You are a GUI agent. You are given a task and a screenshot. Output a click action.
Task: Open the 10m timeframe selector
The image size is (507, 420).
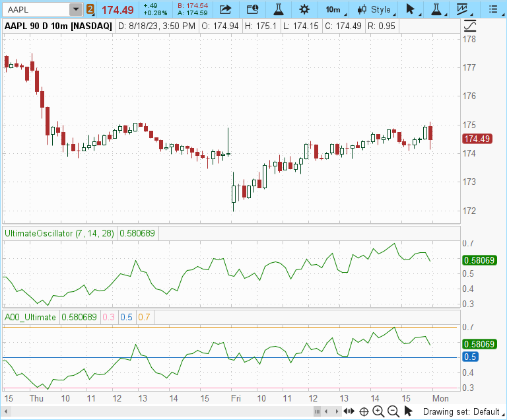(333, 10)
